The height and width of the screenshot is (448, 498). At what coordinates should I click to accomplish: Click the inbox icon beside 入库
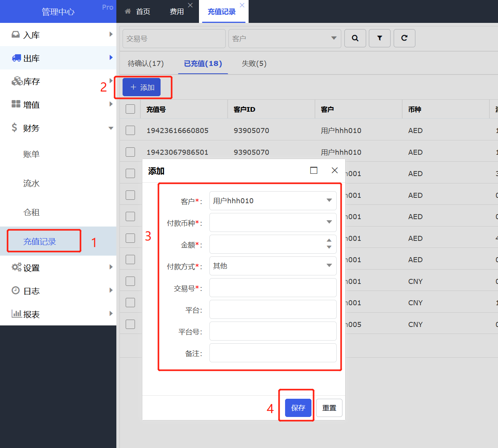tap(16, 35)
